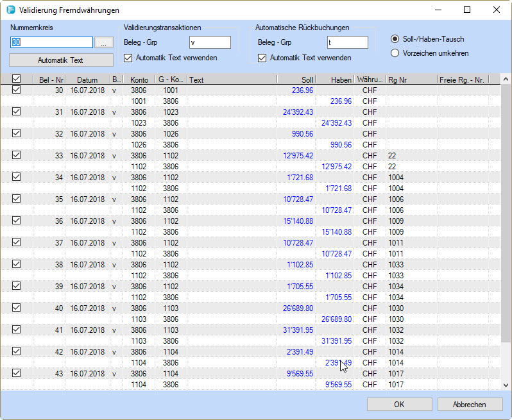Click the app icon in title bar
The image size is (512, 420).
pos(10,10)
